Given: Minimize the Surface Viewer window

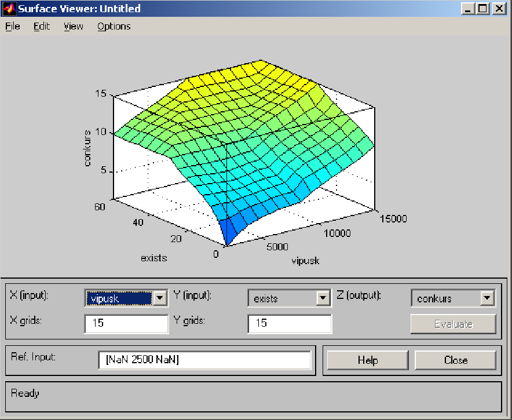Looking at the screenshot, I should (469, 9).
